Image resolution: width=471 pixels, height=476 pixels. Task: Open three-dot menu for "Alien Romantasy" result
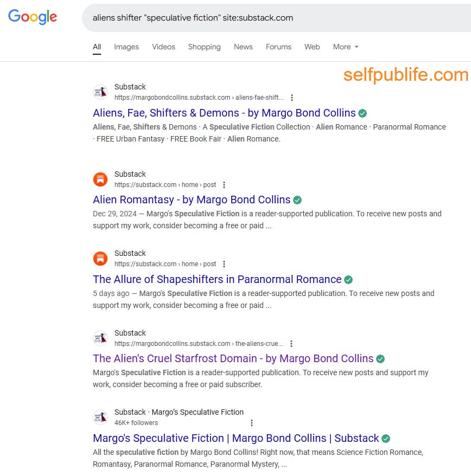coord(224,184)
